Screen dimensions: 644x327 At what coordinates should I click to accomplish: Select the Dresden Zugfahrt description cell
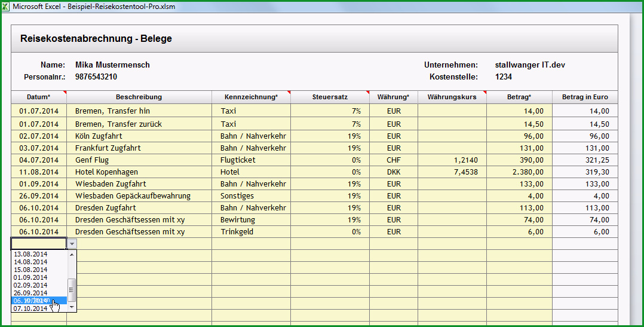pyautogui.click(x=139, y=207)
